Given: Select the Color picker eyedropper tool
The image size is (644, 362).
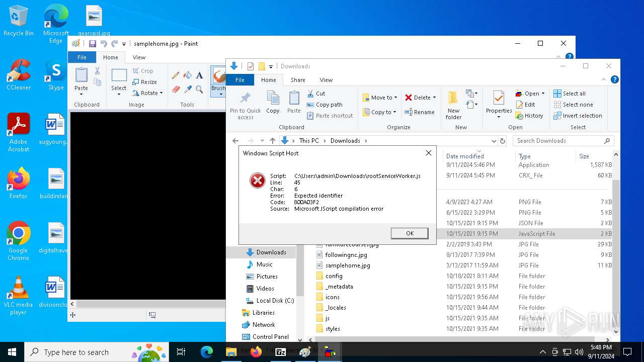Looking at the screenshot, I should pos(188,89).
